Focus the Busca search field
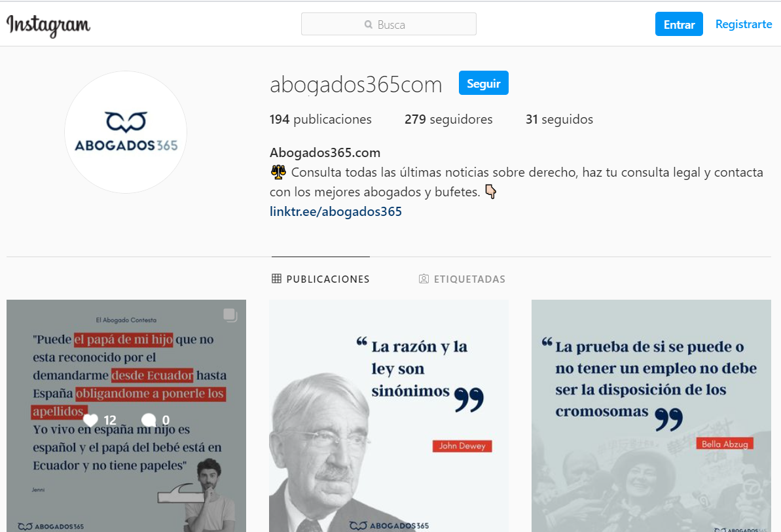This screenshot has height=532, width=781. tap(388, 24)
